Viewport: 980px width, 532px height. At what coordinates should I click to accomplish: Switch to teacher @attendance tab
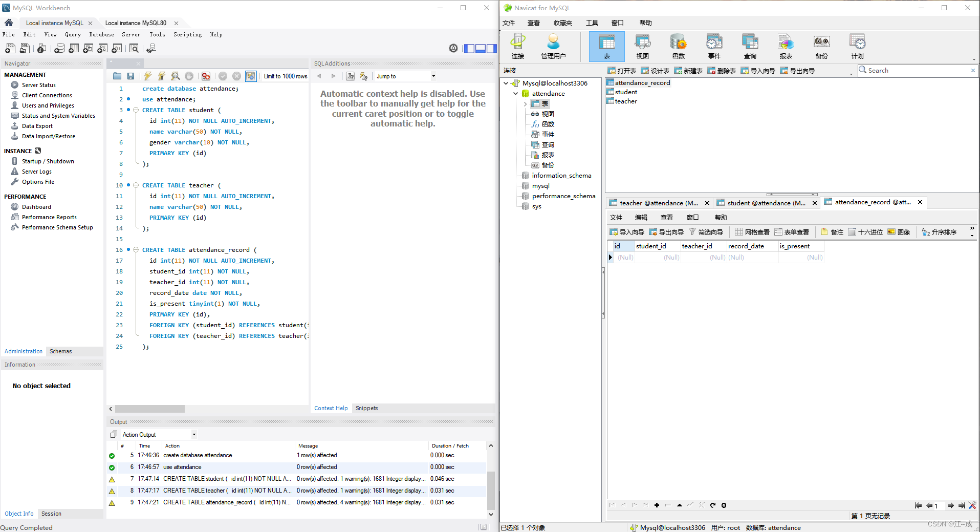pos(659,203)
